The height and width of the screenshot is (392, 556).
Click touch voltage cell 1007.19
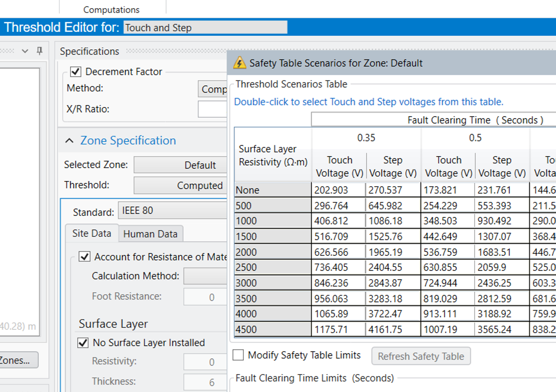[448, 330]
